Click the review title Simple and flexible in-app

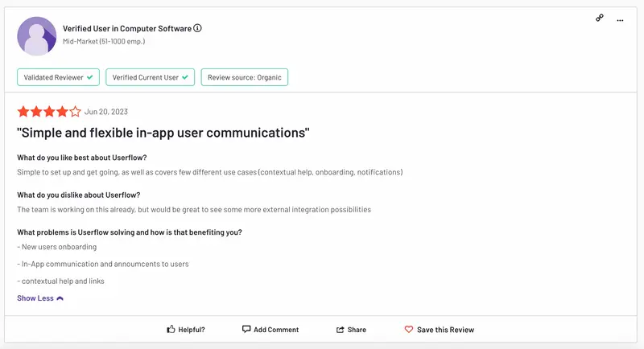[x=163, y=133]
